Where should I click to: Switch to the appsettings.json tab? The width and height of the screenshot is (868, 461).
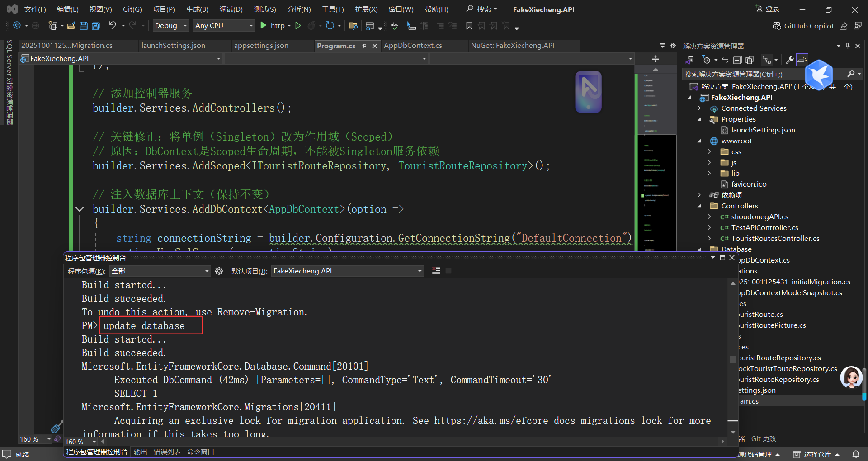point(261,46)
